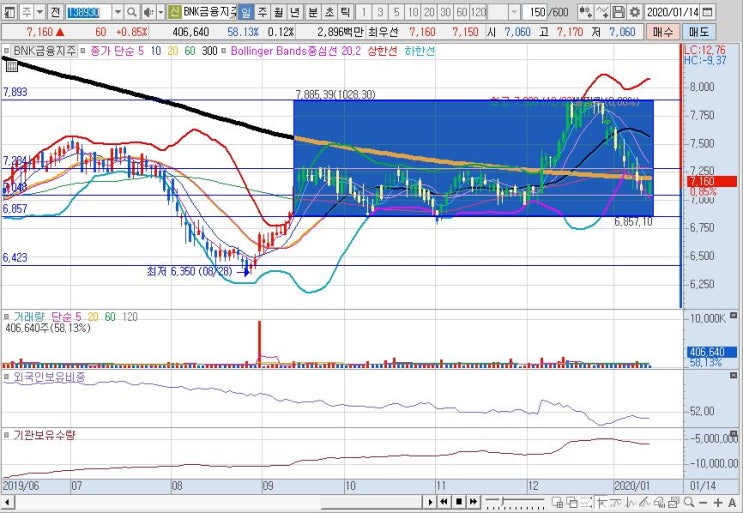This screenshot has height=513, width=743.
Task: Click the horizontal scrollbar right arrow
Action: tap(430, 502)
